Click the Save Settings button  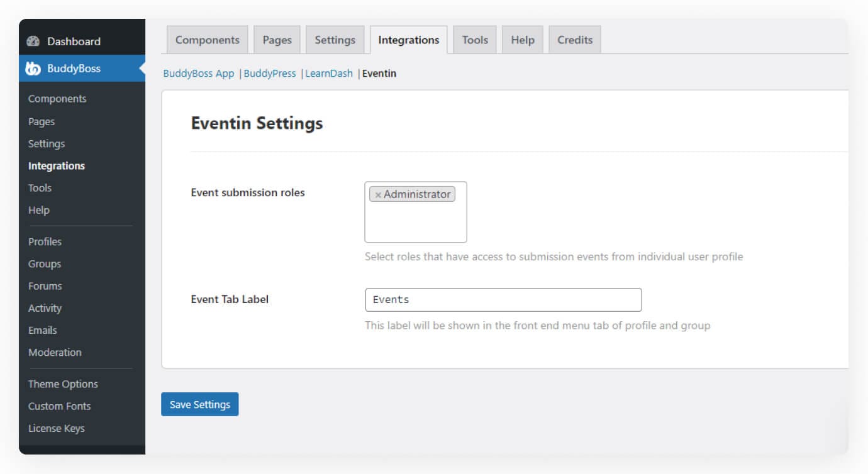pyautogui.click(x=200, y=404)
